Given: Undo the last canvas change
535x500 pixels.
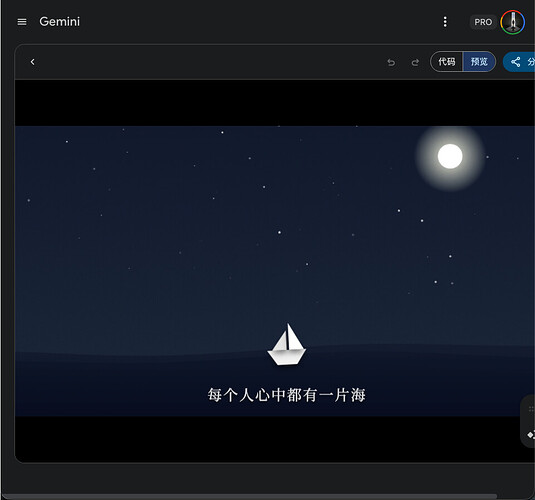Looking at the screenshot, I should (x=391, y=62).
